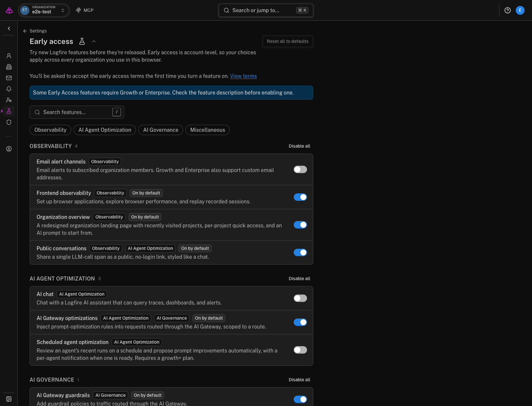Open the e2e-test organization switcher
This screenshot has height=406, width=532.
click(x=44, y=10)
